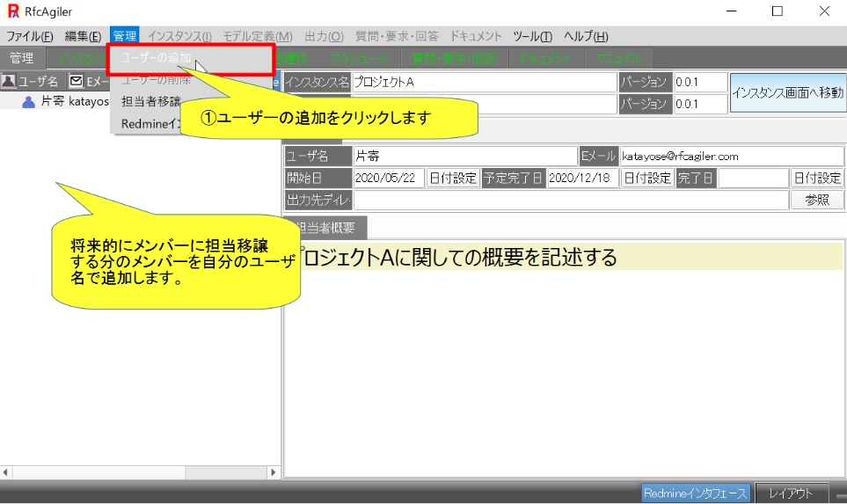The image size is (847, 504).
Task: Select the 担当者概要 tab
Action: [x=325, y=228]
